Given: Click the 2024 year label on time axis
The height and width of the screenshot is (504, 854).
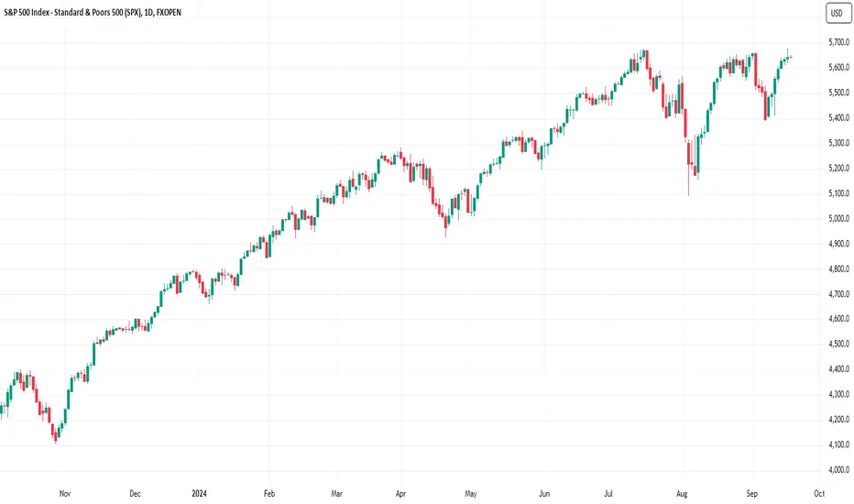Looking at the screenshot, I should click(200, 494).
